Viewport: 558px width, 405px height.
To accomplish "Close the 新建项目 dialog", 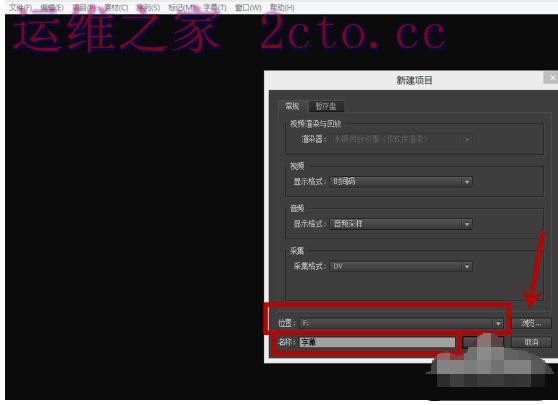I will [551, 78].
